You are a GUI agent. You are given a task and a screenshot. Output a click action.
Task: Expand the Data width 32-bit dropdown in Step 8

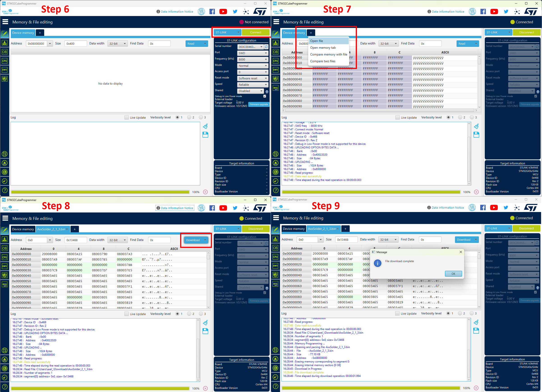[x=117, y=240]
